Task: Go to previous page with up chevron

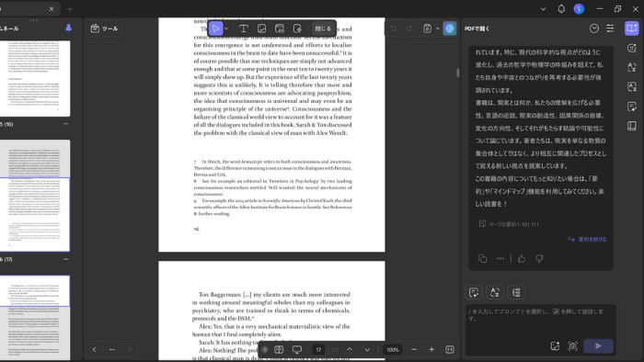Action: coord(350,350)
